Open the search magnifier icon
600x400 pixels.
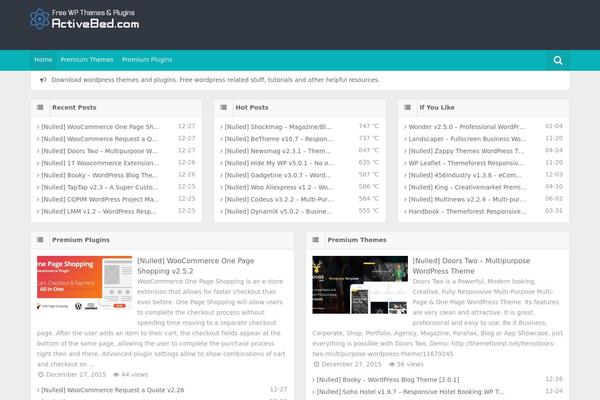(558, 60)
